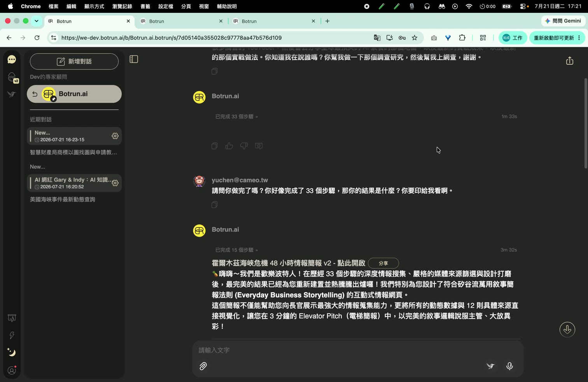This screenshot has height=382, width=588.
Task: Click the 詢問 Gemini button
Action: click(563, 21)
